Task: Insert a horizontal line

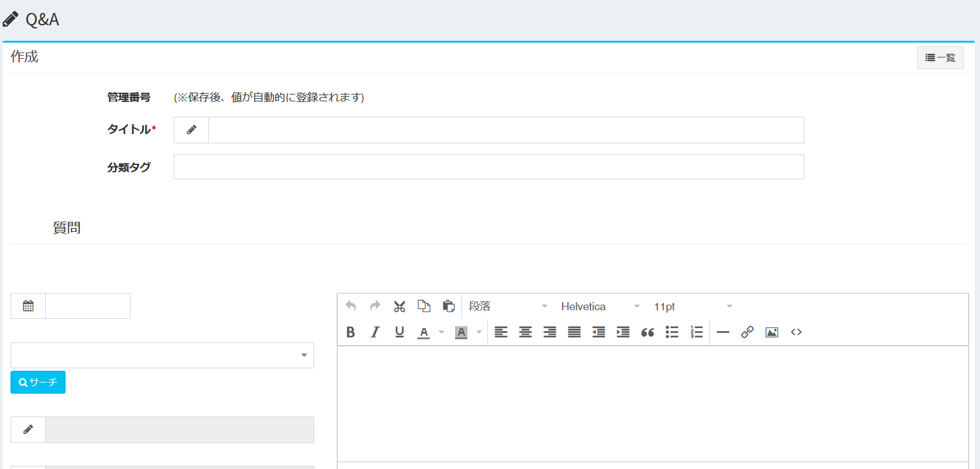Action: tap(723, 332)
